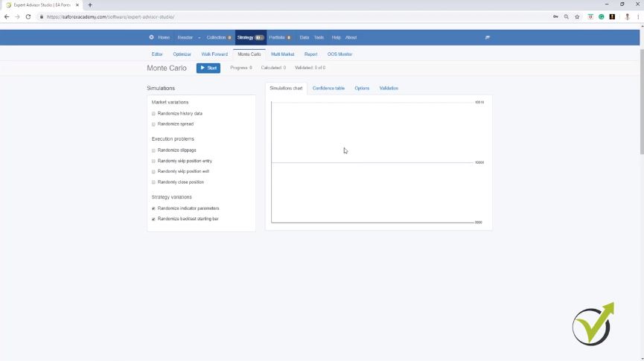This screenshot has width=644, height=361.
Task: Enable Randomly skip position entry
Action: (x=153, y=161)
